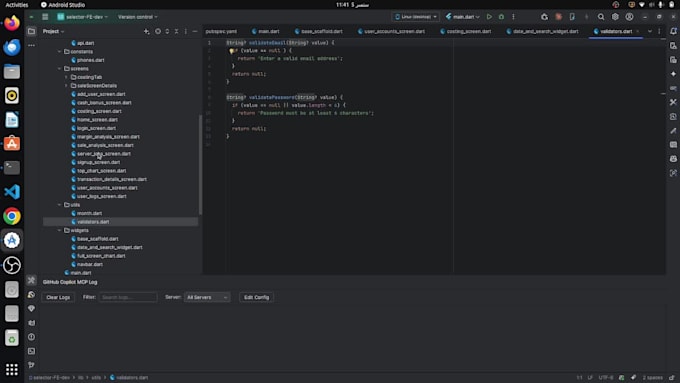Open home_screen.dart in project tree

(x=97, y=120)
